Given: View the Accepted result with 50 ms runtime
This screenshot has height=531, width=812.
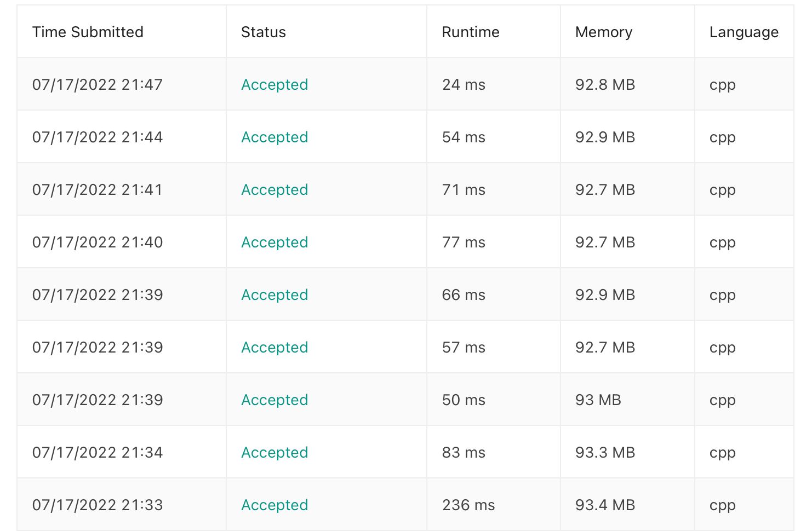Looking at the screenshot, I should tap(274, 400).
